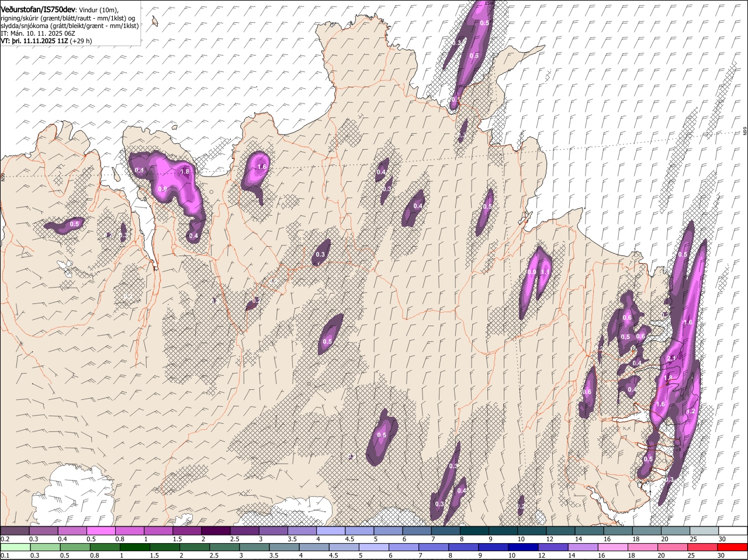Click the deep blue 10 swatch, lower legend
Image resolution: width=748 pixels, height=560 pixels.
tap(524, 547)
